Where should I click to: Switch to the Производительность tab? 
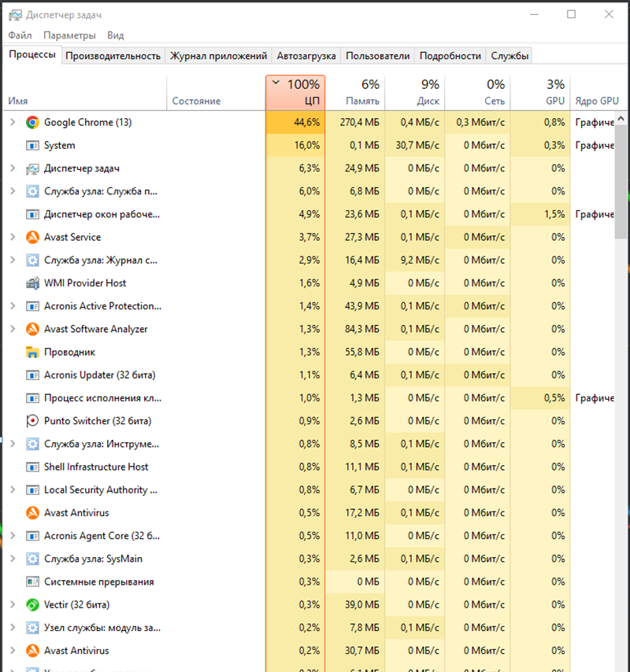[x=113, y=56]
